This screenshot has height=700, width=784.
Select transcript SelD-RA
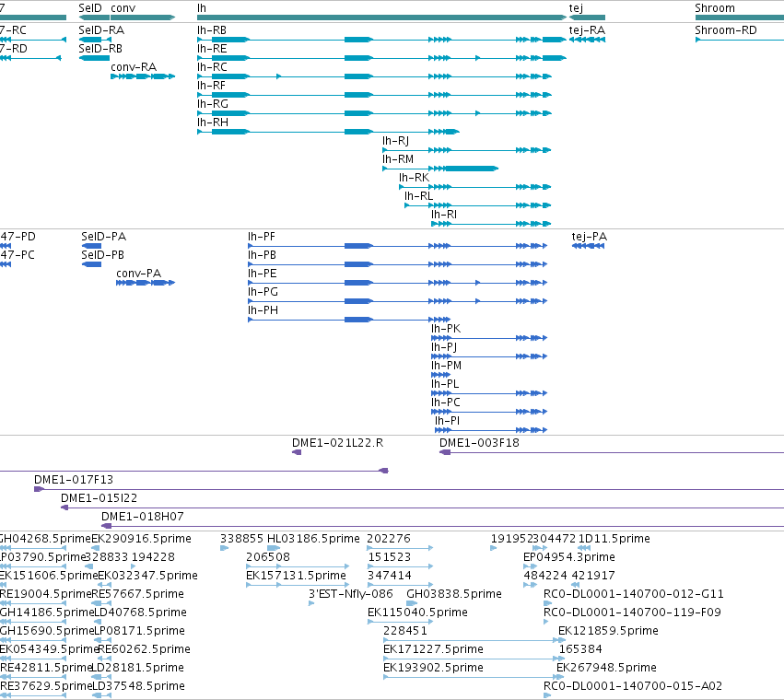coord(95,40)
